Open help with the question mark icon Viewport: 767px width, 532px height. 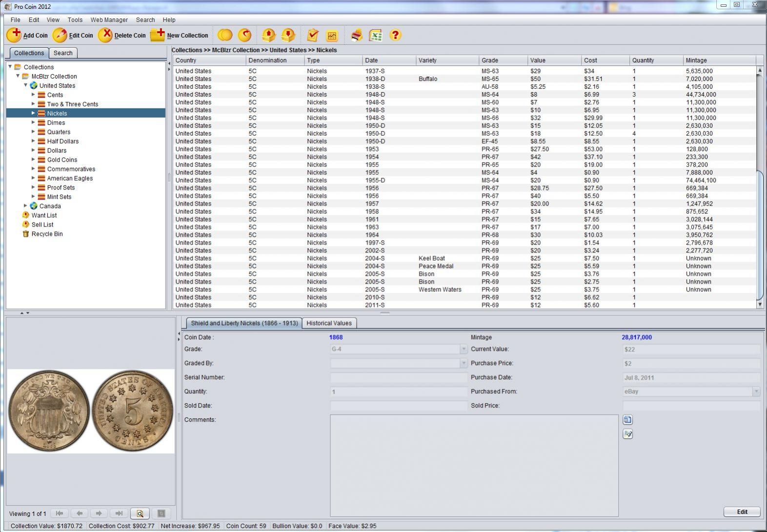395,35
